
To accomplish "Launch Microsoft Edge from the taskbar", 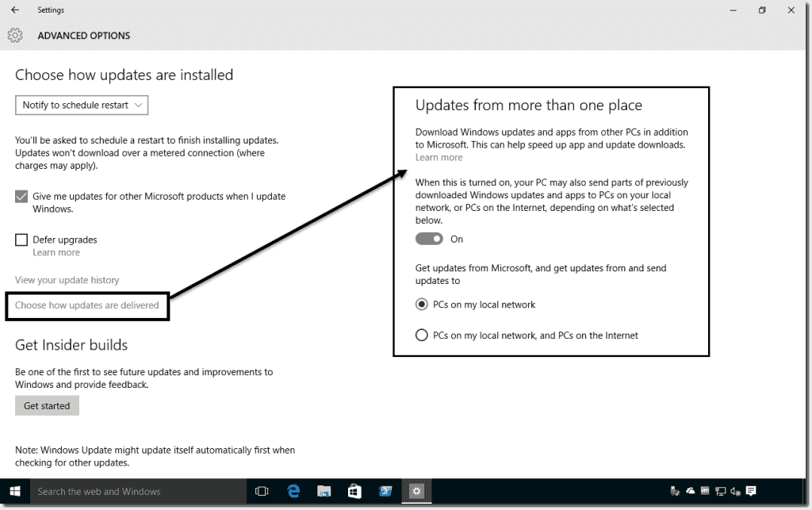I will 293,491.
